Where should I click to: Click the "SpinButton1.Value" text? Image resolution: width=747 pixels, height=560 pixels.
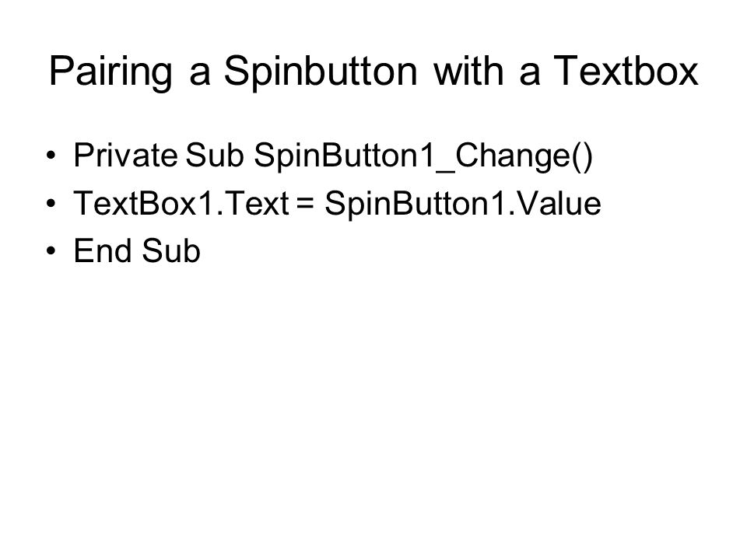pyautogui.click(x=462, y=205)
